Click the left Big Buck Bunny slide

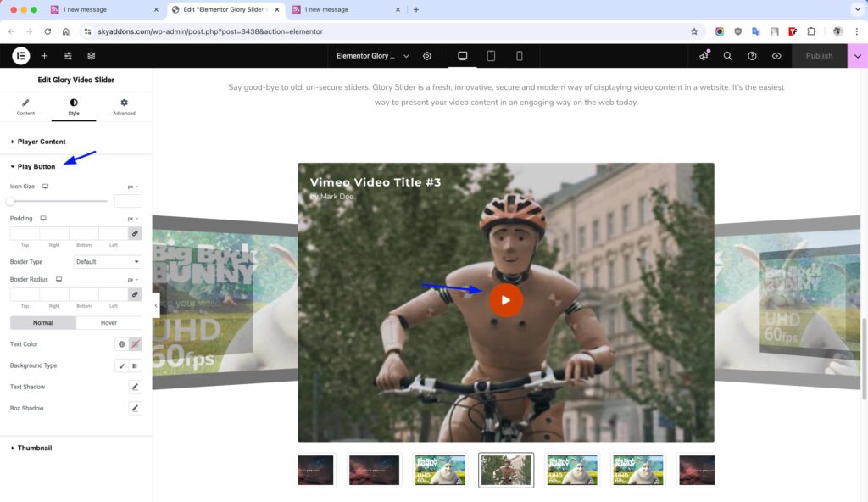(224, 302)
